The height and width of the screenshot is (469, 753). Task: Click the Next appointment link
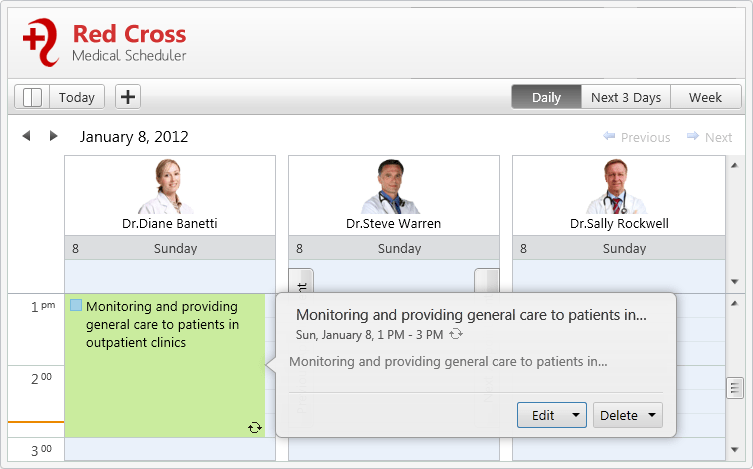(x=710, y=137)
